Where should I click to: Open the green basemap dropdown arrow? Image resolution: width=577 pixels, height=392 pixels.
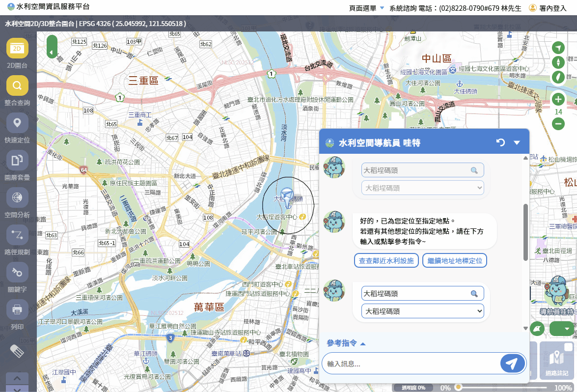(567, 329)
